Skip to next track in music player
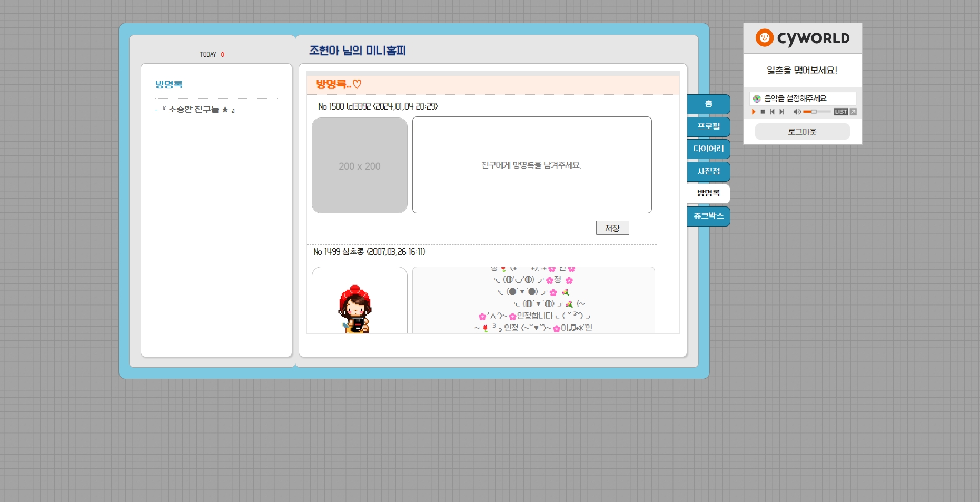The image size is (980, 502). (x=782, y=112)
